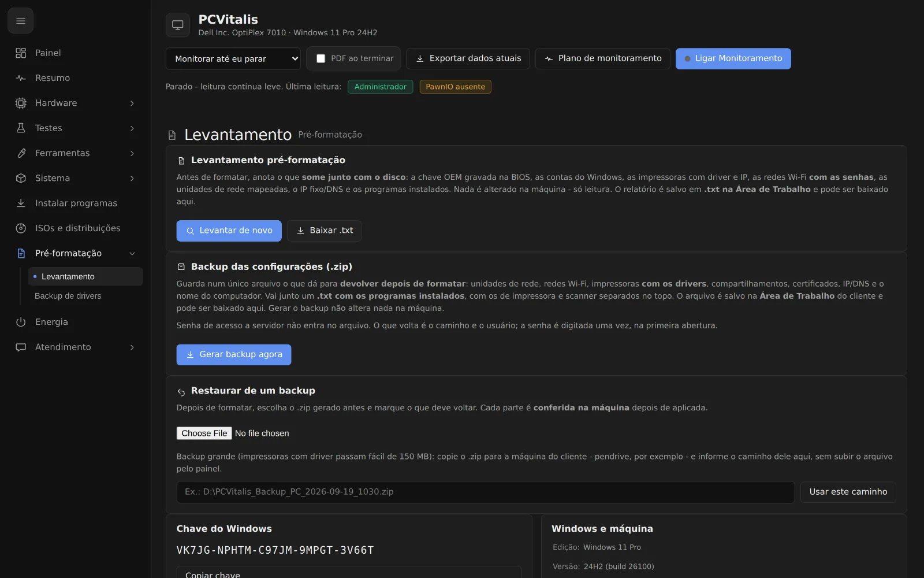
Task: Click the ISOs e distribuições disc icon
Action: pyautogui.click(x=21, y=228)
